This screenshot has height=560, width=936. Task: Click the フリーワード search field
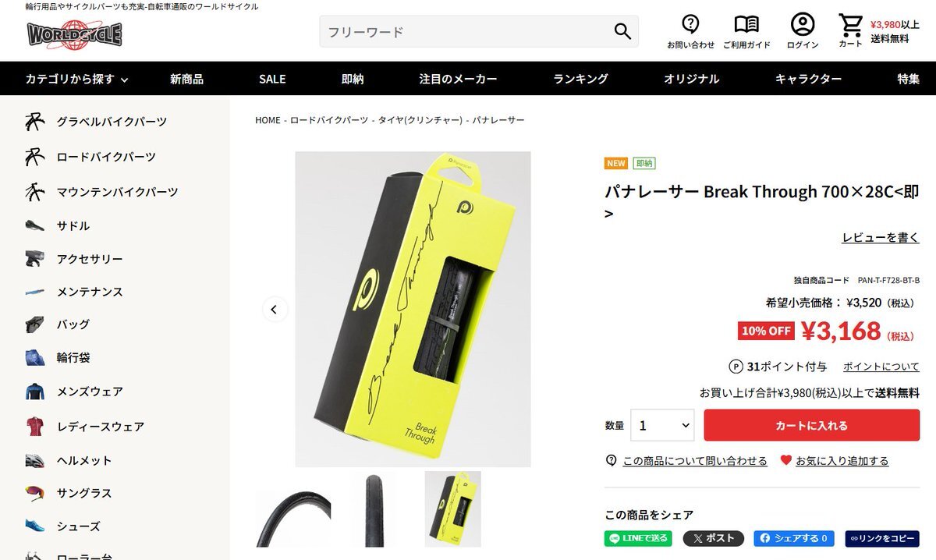(x=464, y=31)
